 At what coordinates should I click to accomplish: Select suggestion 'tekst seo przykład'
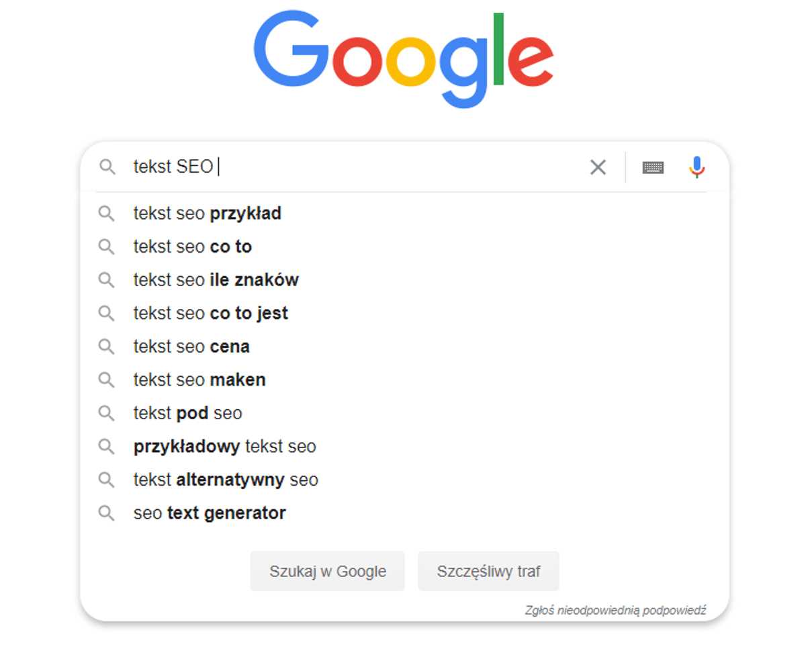coord(207,214)
